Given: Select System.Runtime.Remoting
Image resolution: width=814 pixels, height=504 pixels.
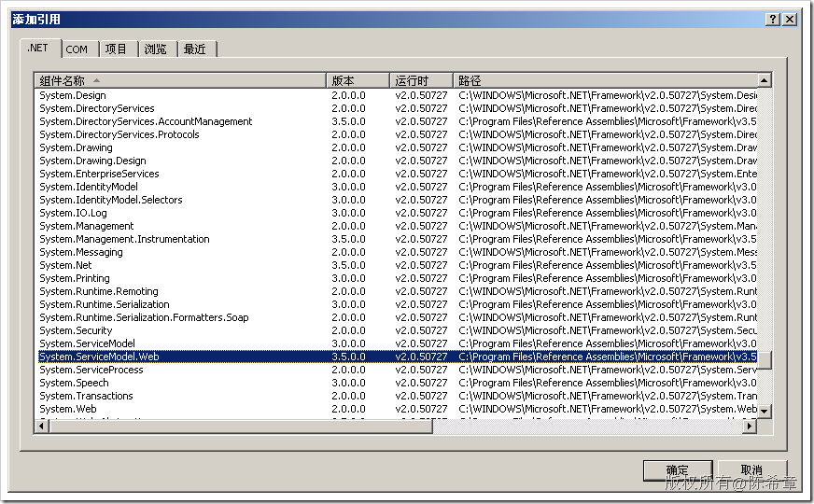Looking at the screenshot, I should point(398,292).
